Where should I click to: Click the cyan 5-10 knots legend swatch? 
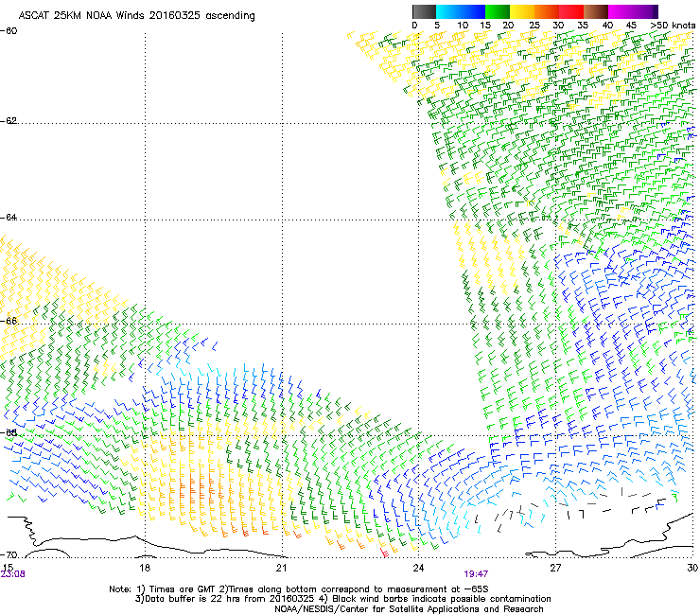click(448, 11)
